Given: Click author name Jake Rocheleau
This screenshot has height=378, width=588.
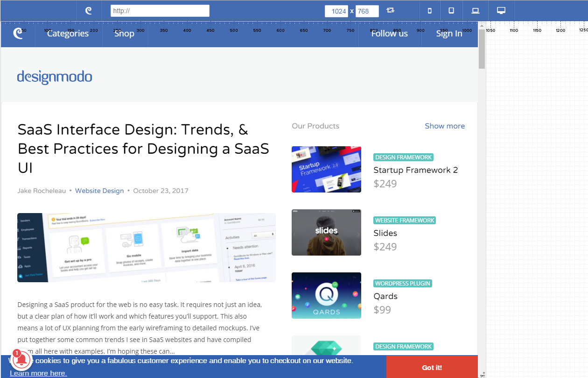Looking at the screenshot, I should [42, 191].
